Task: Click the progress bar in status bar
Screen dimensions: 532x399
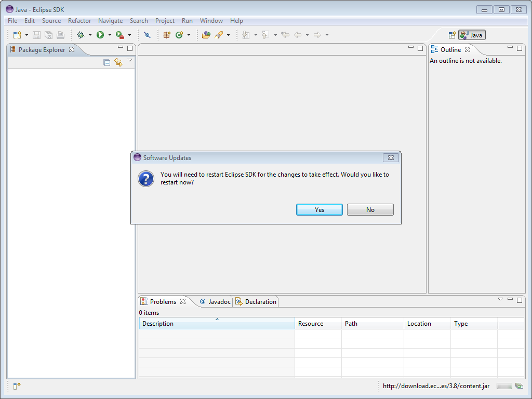Action: pyautogui.click(x=504, y=386)
